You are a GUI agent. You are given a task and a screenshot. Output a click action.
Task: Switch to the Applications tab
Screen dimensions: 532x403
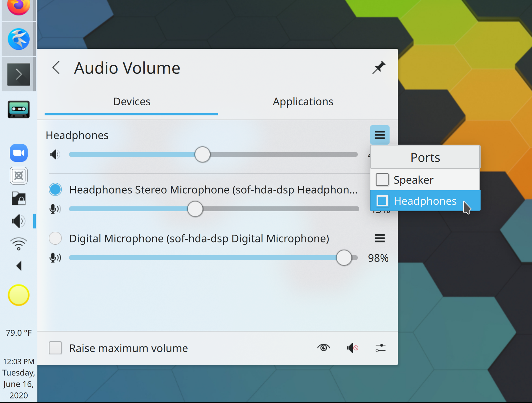click(303, 101)
